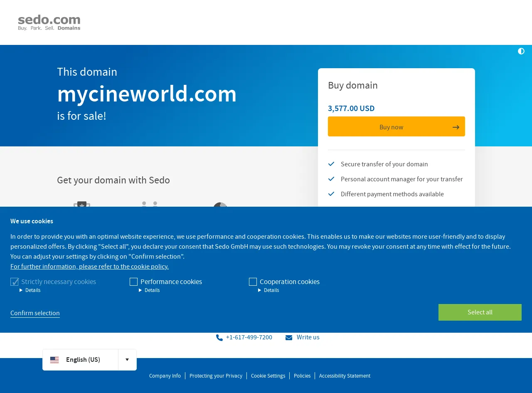The image size is (532, 393).
Task: Open the cookie policy link
Action: tap(89, 267)
